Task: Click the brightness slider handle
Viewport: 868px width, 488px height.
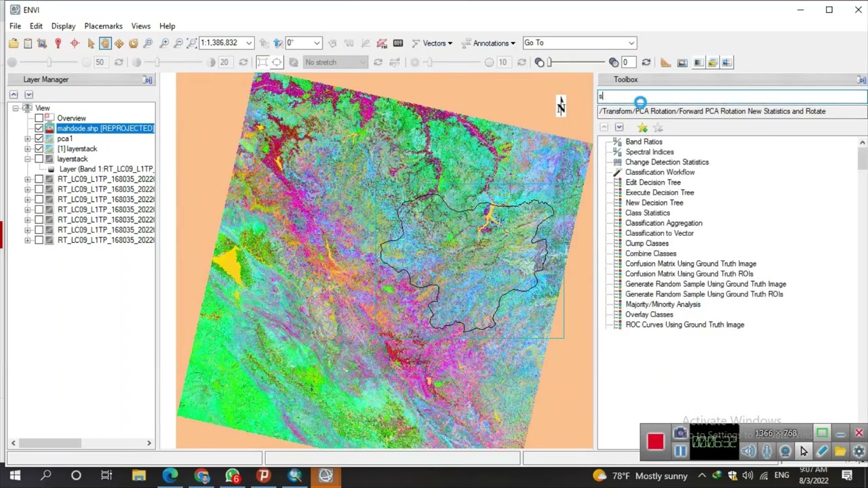Action: pyautogui.click(x=47, y=62)
